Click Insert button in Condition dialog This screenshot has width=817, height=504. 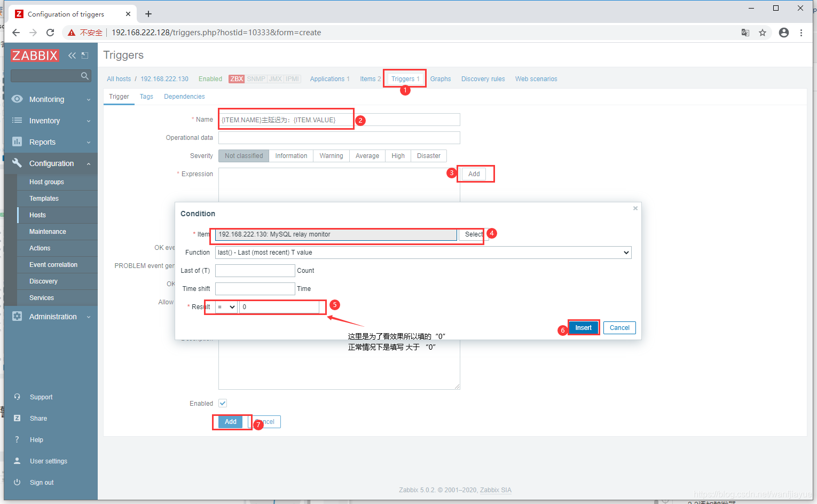pyautogui.click(x=583, y=328)
